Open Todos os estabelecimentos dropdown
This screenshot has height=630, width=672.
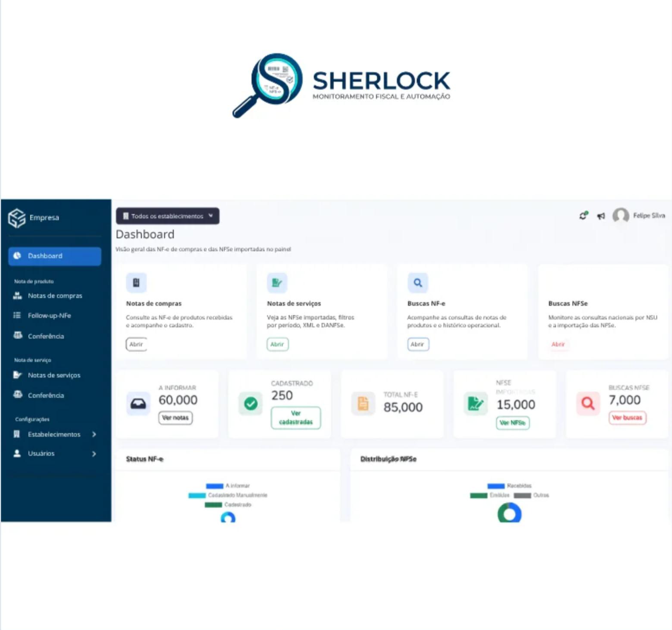(x=168, y=216)
